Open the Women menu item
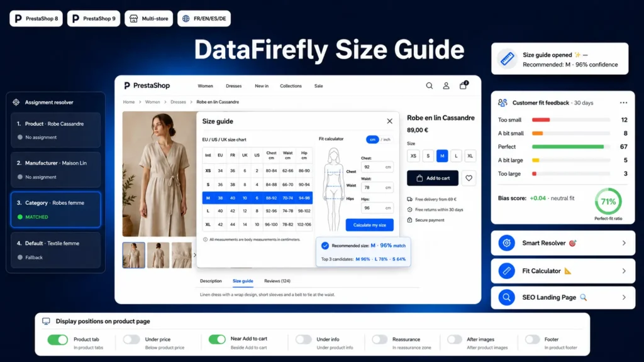 (206, 85)
